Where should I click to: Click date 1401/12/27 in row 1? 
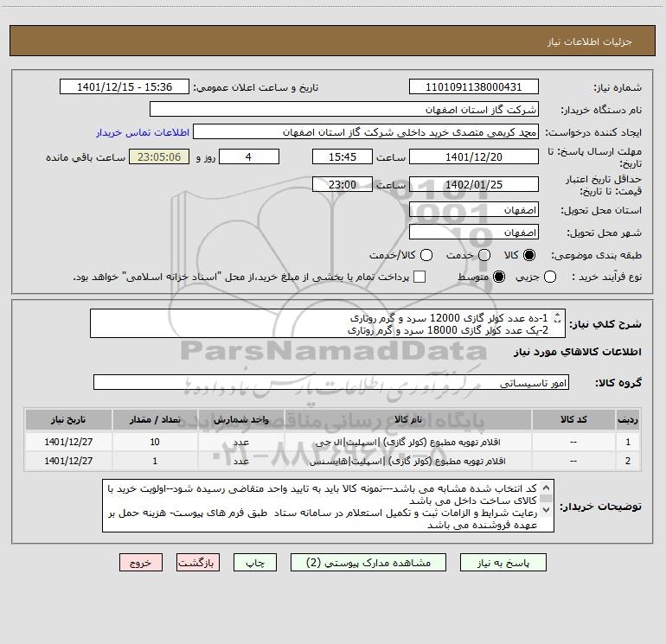(x=68, y=442)
